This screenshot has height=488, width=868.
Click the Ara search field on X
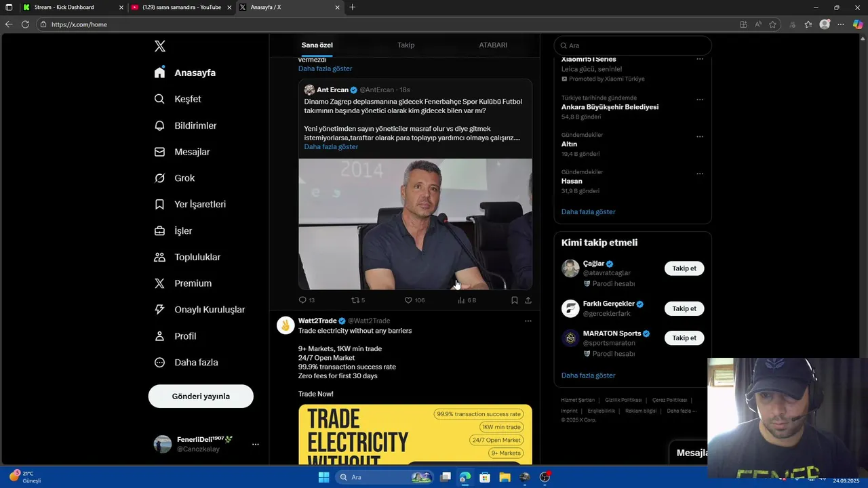633,45
